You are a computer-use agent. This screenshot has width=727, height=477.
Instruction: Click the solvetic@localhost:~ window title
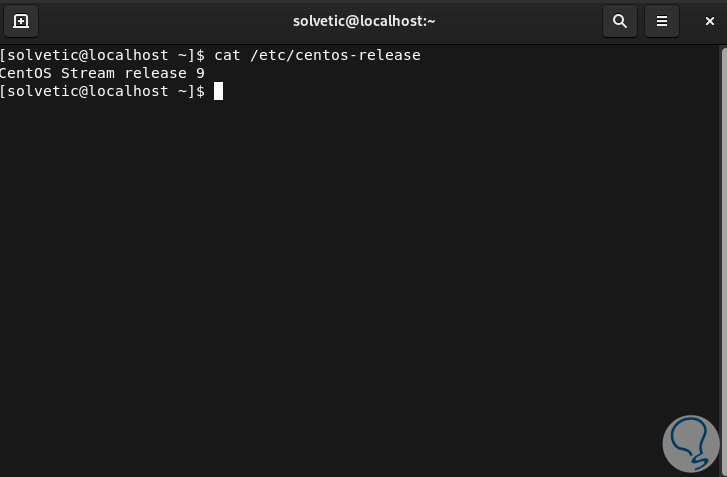[x=364, y=20]
